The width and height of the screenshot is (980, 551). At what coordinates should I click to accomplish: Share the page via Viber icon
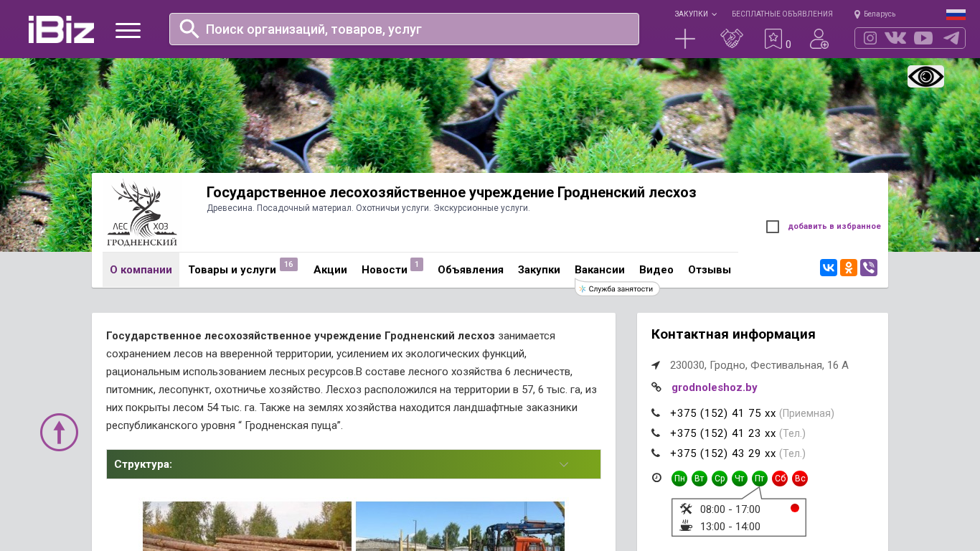click(869, 268)
